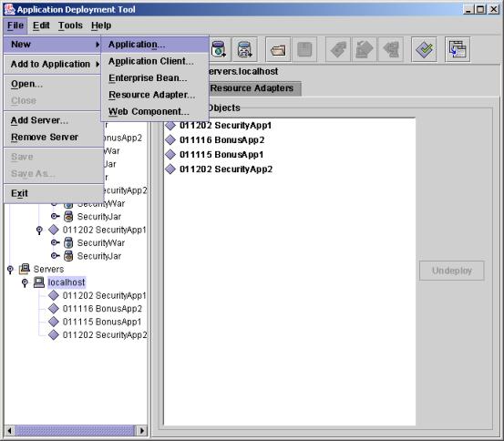Select 011202 SecurityApp2 in the Deployed Objects list
The image size is (504, 441).
click(x=226, y=169)
